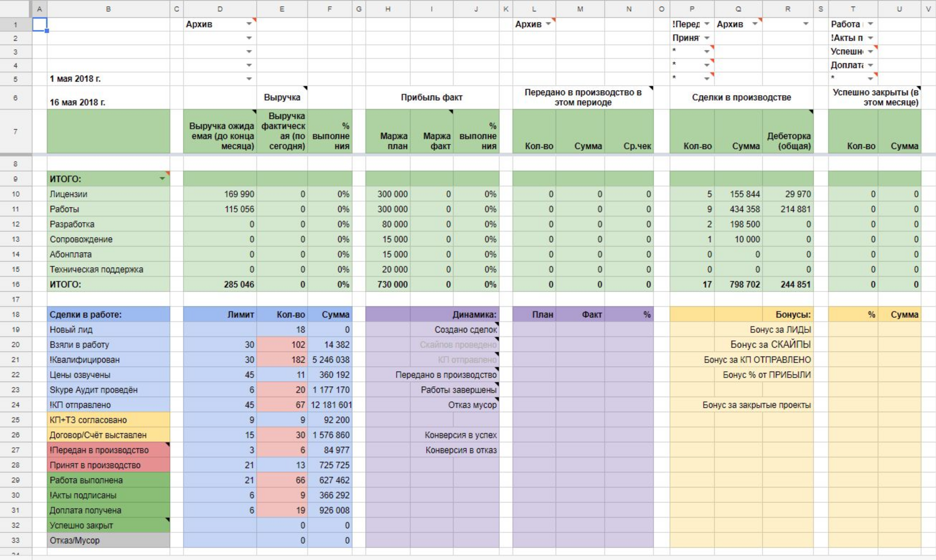Select the Взяли в работу cell
This screenshot has height=560, width=936.
tap(108, 344)
